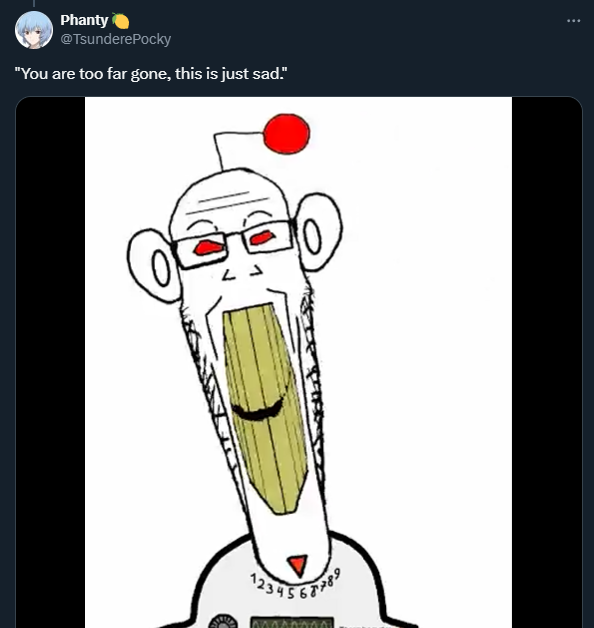The width and height of the screenshot is (594, 628).
Task: Click the character's large ear on the right
Action: tap(319, 232)
